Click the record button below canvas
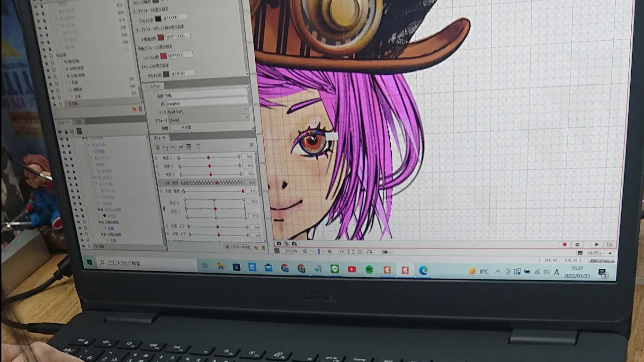Image resolution: width=644 pixels, height=362 pixels. 565,244
